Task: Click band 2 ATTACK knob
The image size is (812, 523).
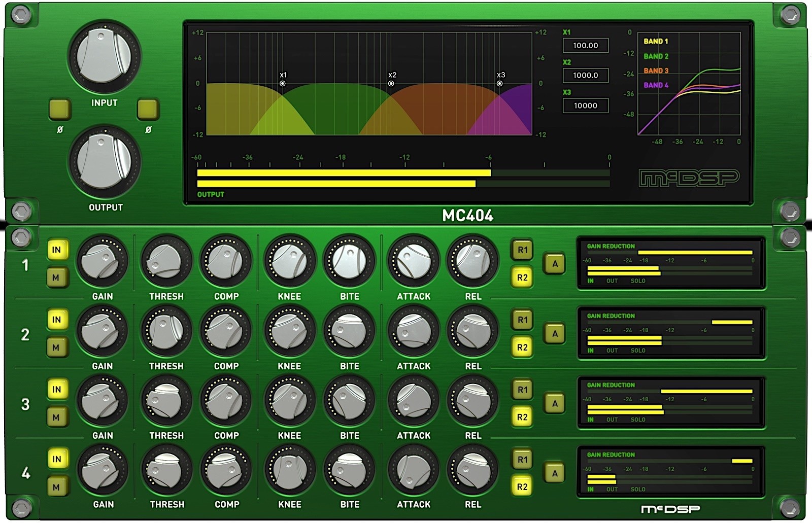Action: pos(414,331)
